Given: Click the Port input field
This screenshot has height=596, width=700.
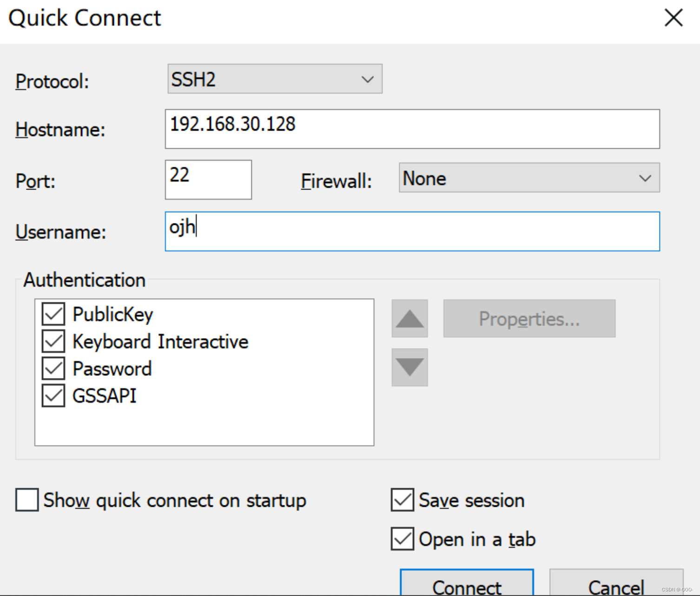Looking at the screenshot, I should click(208, 180).
